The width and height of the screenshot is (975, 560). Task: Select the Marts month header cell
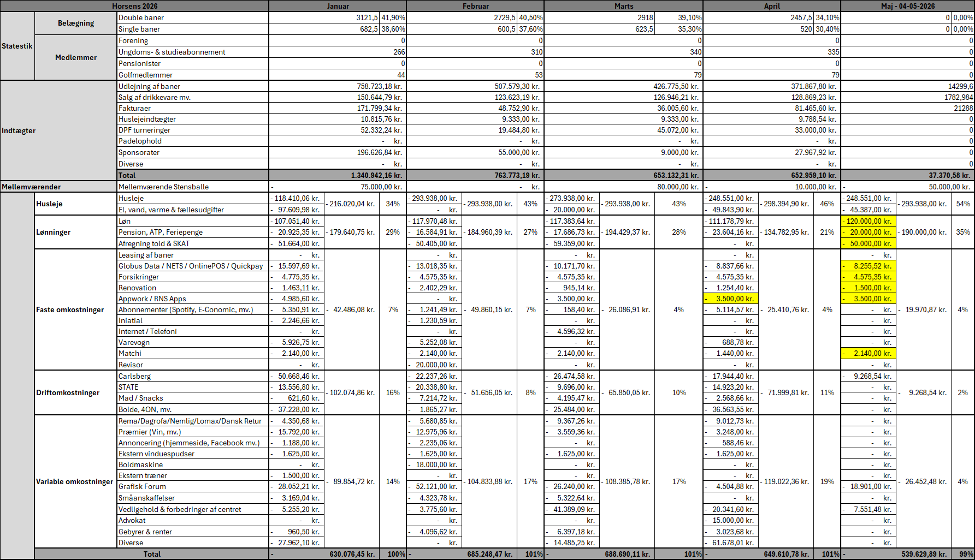tap(624, 6)
